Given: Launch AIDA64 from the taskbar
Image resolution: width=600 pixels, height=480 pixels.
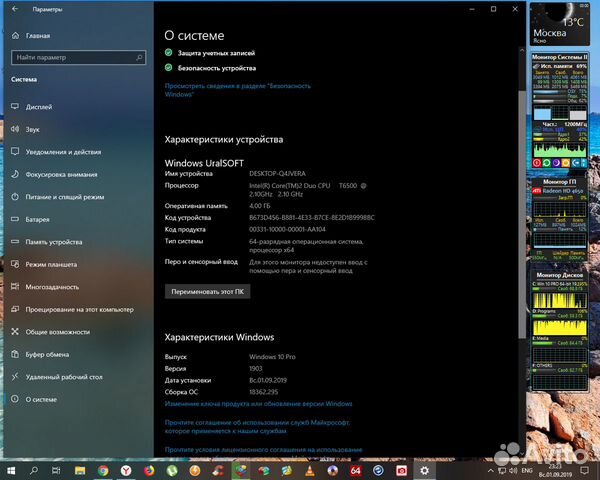Looking at the screenshot, I should [x=355, y=470].
